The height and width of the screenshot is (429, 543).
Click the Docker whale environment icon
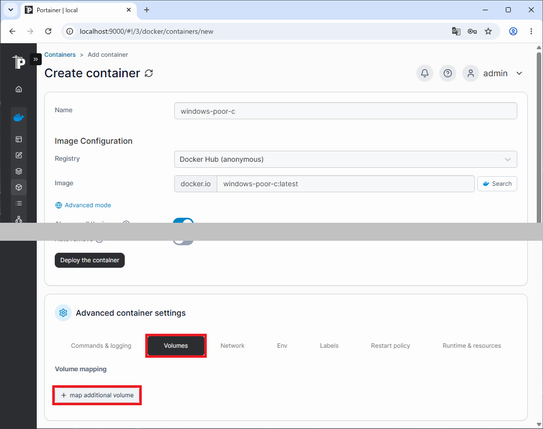(19, 118)
